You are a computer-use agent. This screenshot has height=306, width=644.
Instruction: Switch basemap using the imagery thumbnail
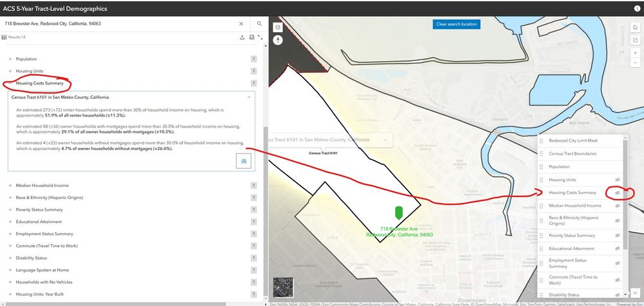click(284, 287)
